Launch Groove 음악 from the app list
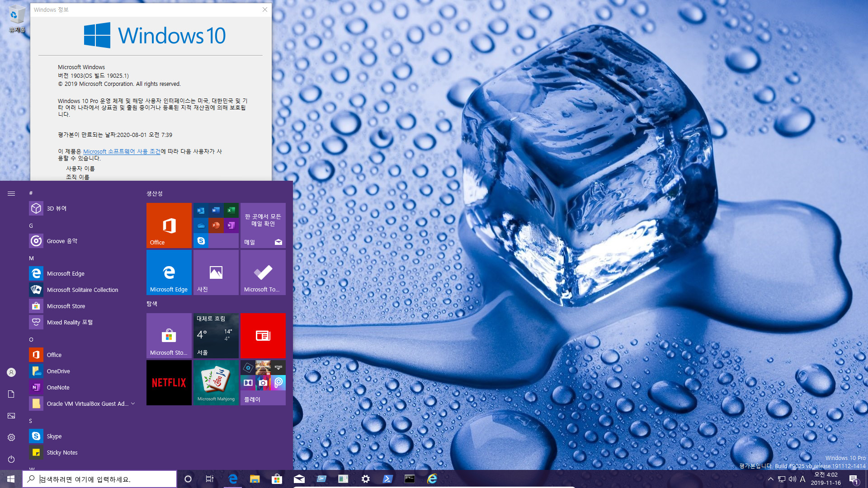The image size is (868, 488). tap(82, 241)
